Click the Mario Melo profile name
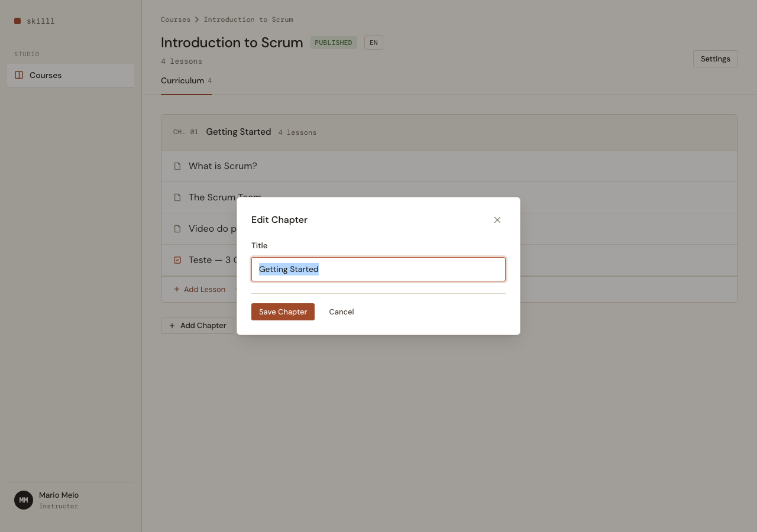The height and width of the screenshot is (532, 757). [59, 495]
